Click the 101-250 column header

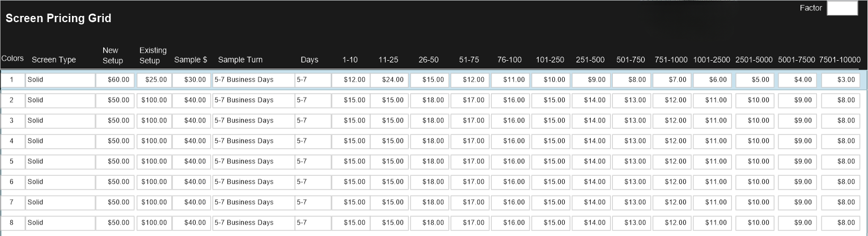click(550, 60)
